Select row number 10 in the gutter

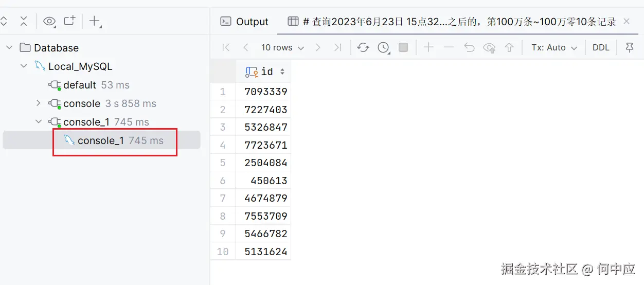tap(223, 252)
